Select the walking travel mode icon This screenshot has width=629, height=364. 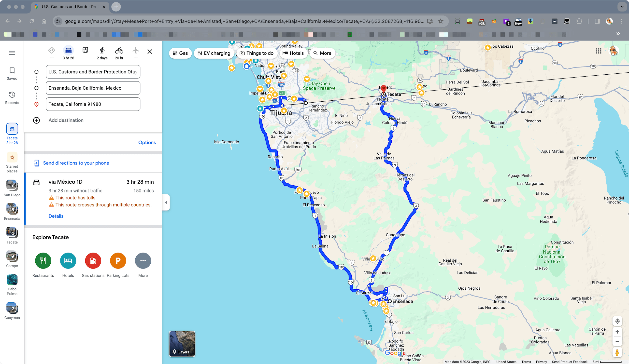click(x=102, y=51)
